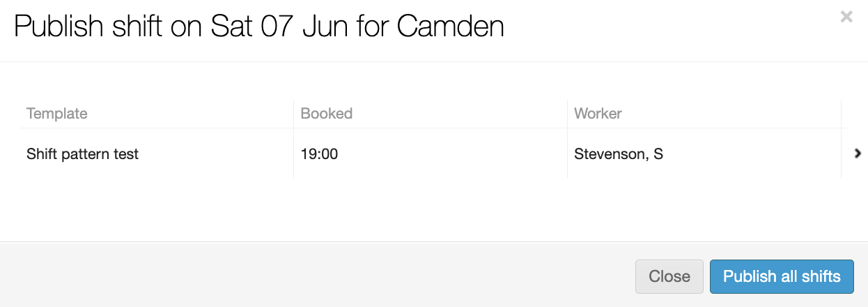Click the Booked column header
Screen dimensions: 868x307
327,113
